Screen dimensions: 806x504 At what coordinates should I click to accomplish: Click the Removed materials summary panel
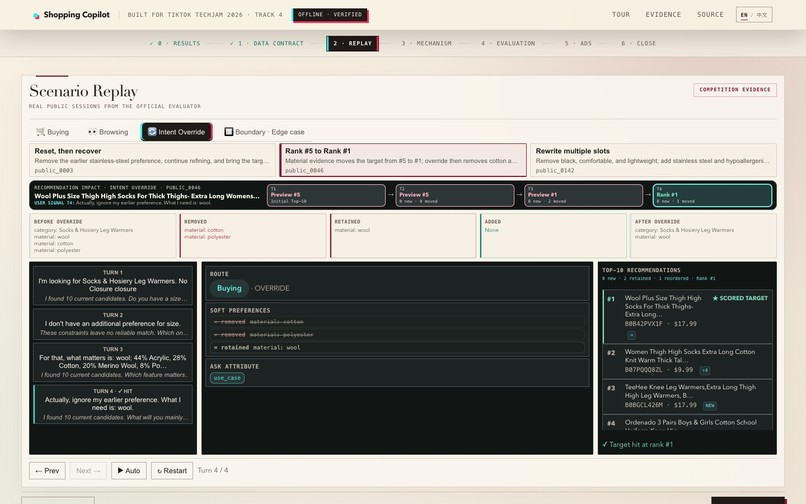click(x=253, y=236)
